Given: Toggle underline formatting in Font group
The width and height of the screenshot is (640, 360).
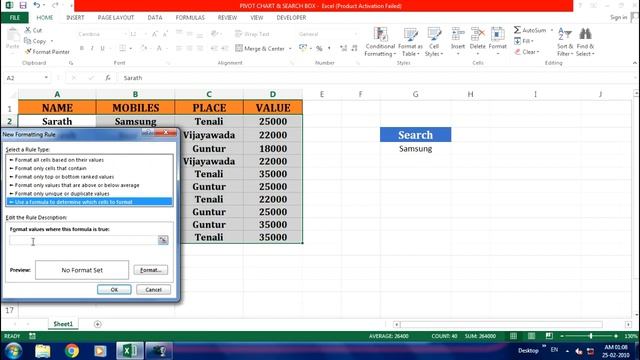Looking at the screenshot, I should click(x=102, y=48).
